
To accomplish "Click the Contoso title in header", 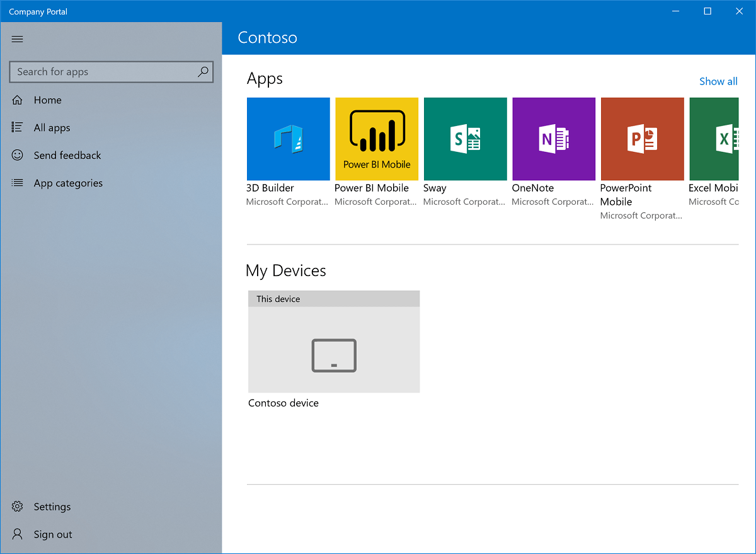I will 268,38.
